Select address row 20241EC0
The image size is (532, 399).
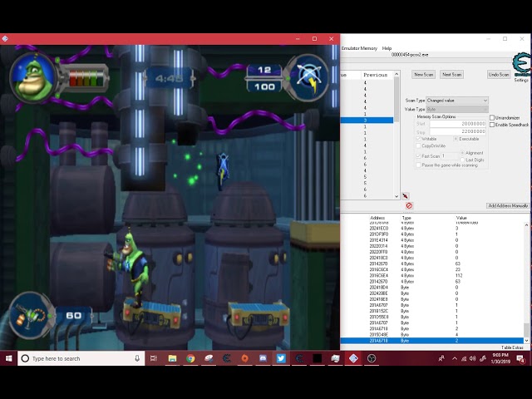(431, 229)
